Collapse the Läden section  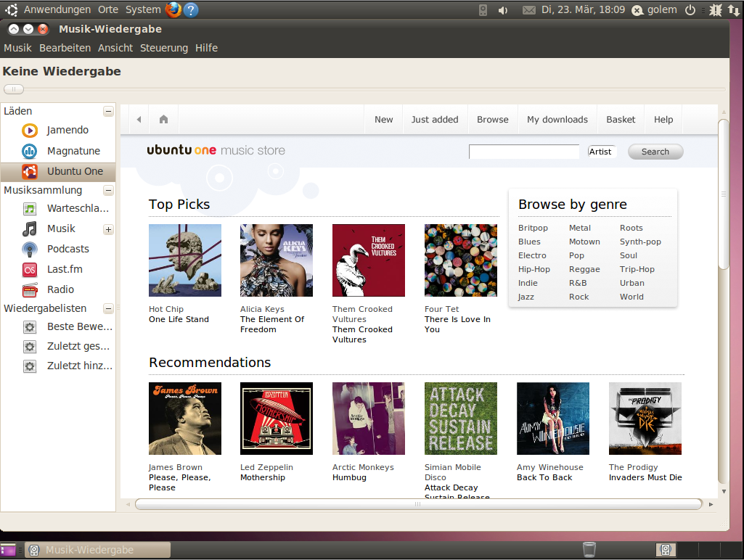tap(108, 110)
